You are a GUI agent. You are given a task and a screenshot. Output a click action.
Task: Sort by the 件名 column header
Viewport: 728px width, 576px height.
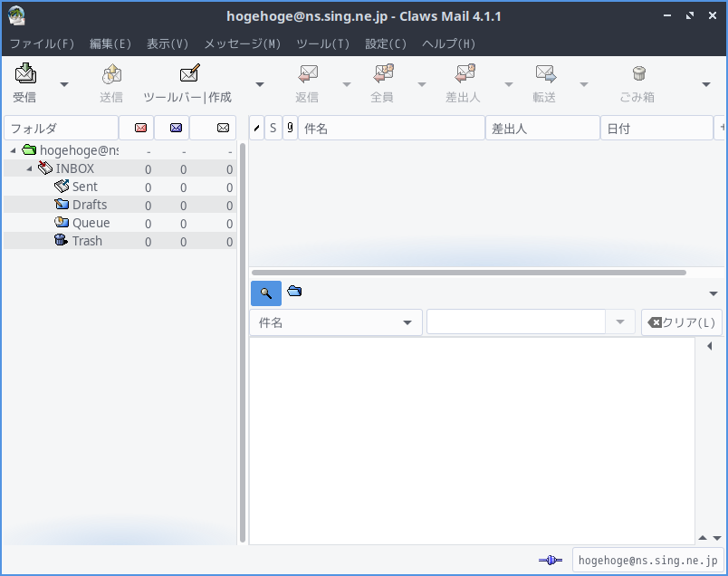(391, 128)
